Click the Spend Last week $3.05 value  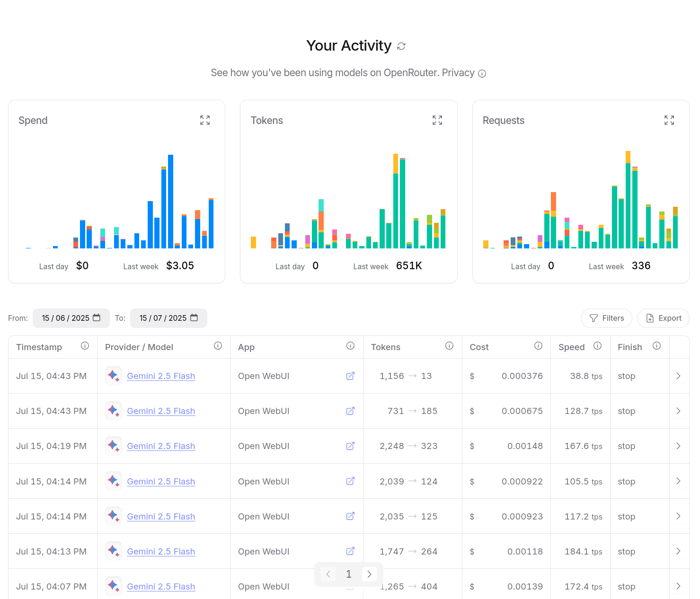180,265
